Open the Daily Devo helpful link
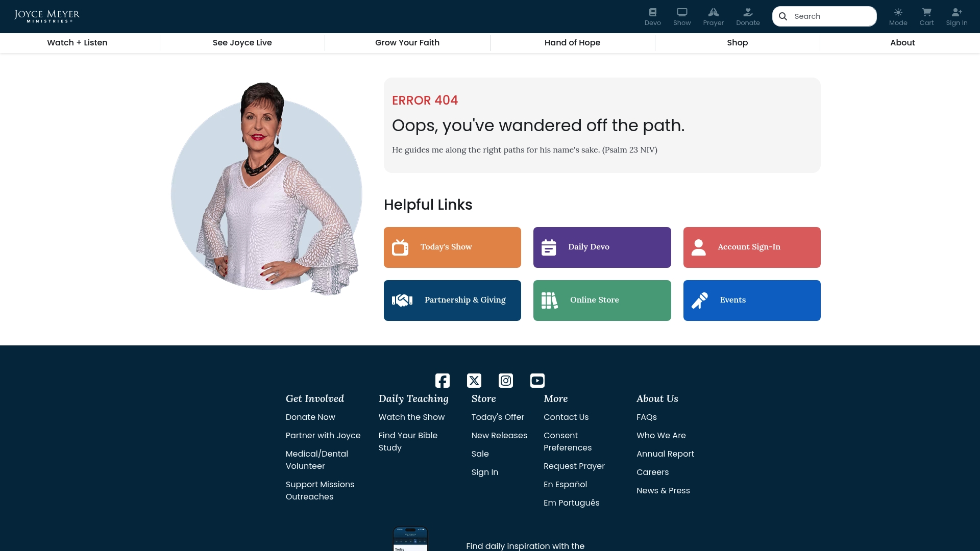The width and height of the screenshot is (980, 551). tap(602, 247)
